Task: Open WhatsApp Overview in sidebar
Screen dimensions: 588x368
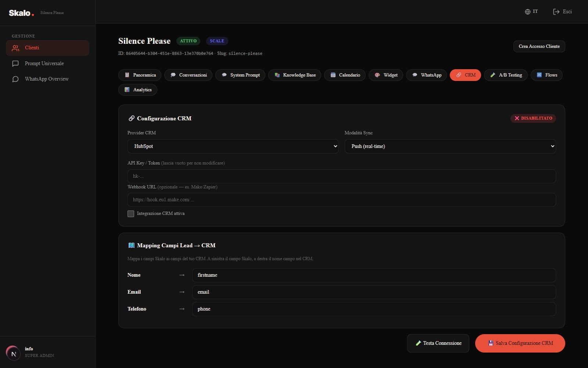Action: click(x=47, y=79)
